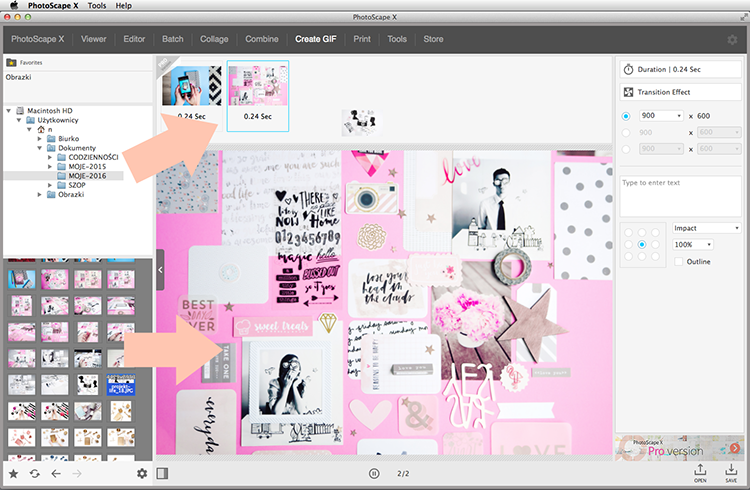Enable the Outline checkbox
The height and width of the screenshot is (490, 750).
click(678, 262)
